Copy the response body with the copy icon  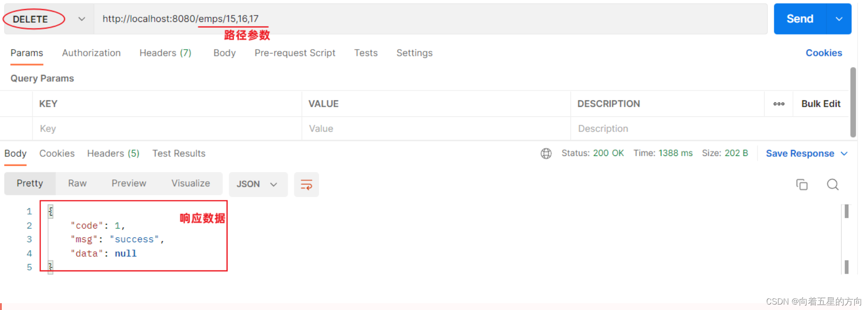click(x=802, y=185)
